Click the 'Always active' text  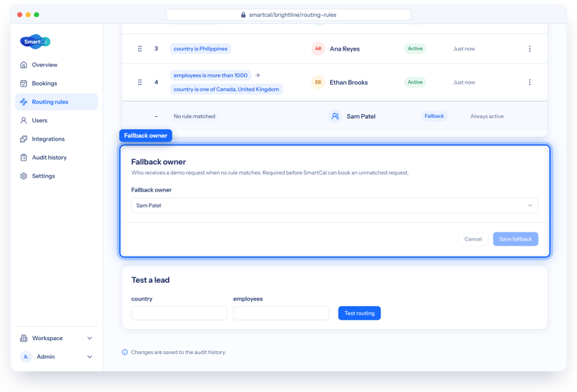coord(487,116)
